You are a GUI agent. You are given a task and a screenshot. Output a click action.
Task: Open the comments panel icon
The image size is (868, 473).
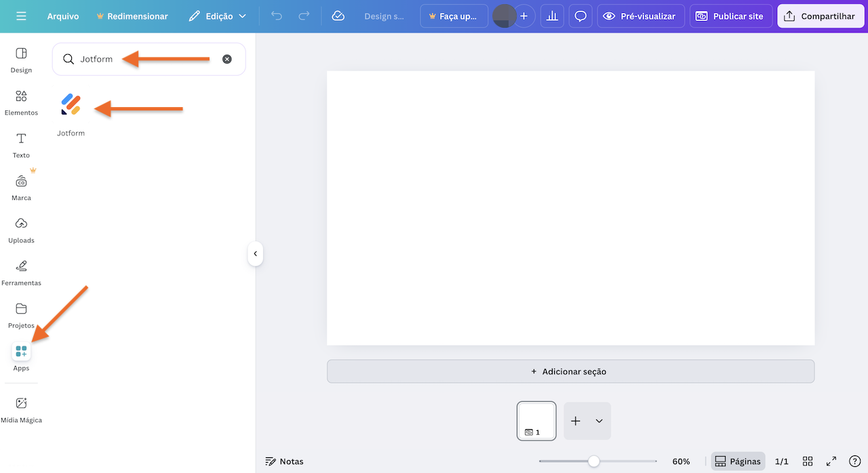tap(580, 16)
